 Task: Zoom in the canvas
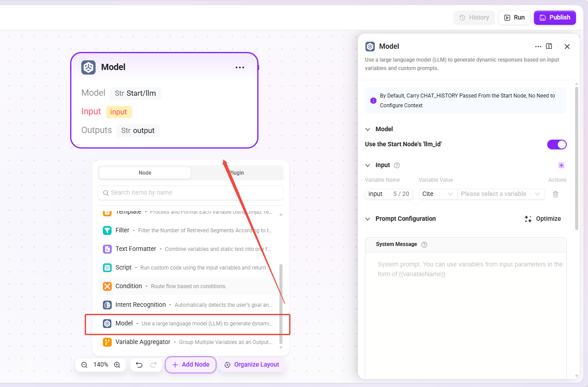coord(117,365)
